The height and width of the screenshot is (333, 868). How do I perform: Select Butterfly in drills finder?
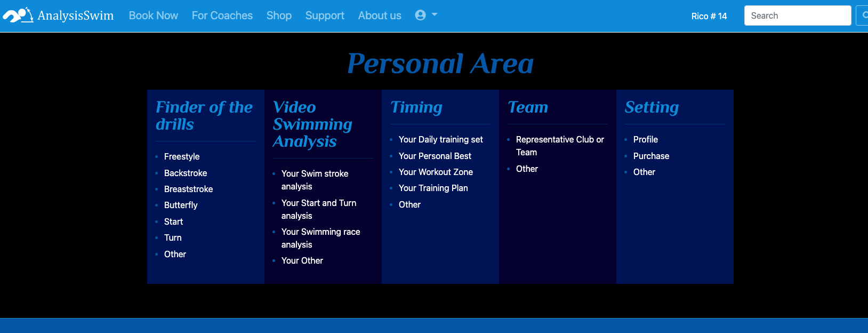(181, 205)
